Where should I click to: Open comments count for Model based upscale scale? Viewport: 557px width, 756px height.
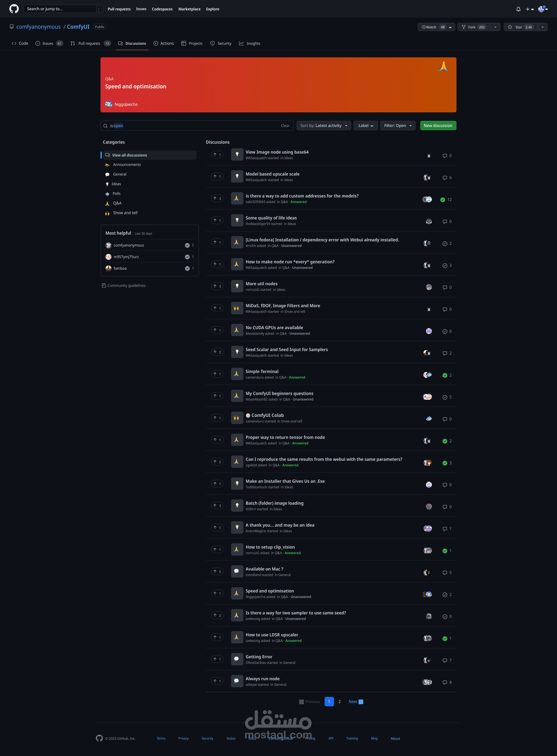447,178
